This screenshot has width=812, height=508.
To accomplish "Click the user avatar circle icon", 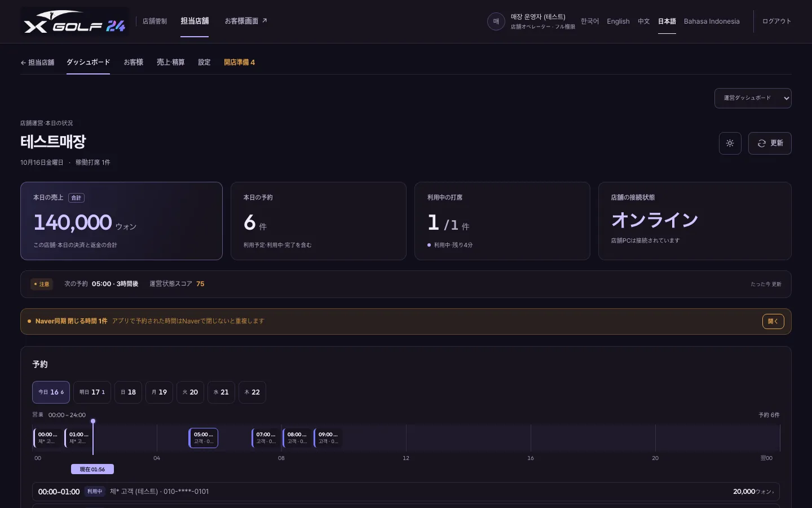I will pos(496,21).
